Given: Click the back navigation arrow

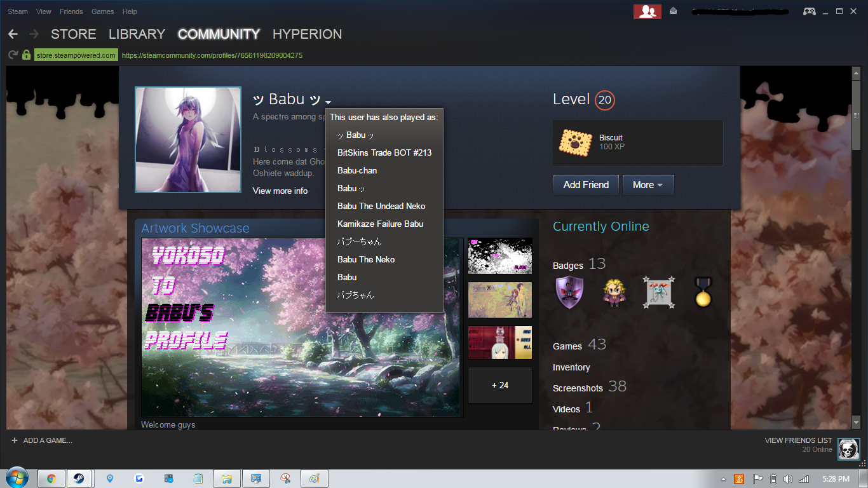Looking at the screenshot, I should click(13, 34).
